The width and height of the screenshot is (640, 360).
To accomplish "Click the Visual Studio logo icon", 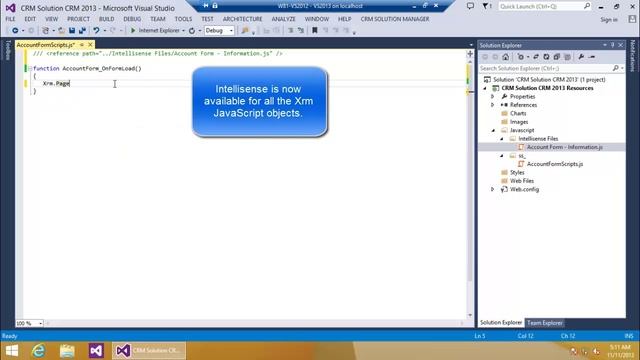I will pyautogui.click(x=11, y=8).
